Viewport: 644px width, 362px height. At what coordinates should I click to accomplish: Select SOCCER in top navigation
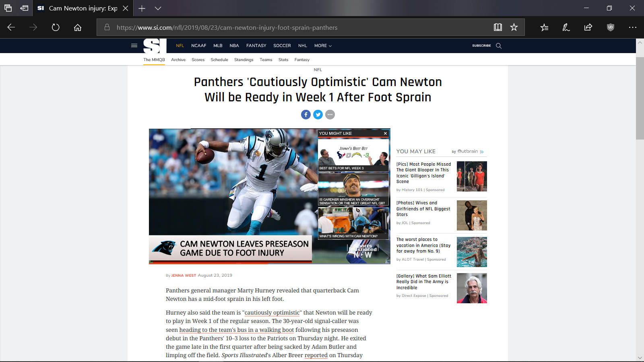pos(282,45)
